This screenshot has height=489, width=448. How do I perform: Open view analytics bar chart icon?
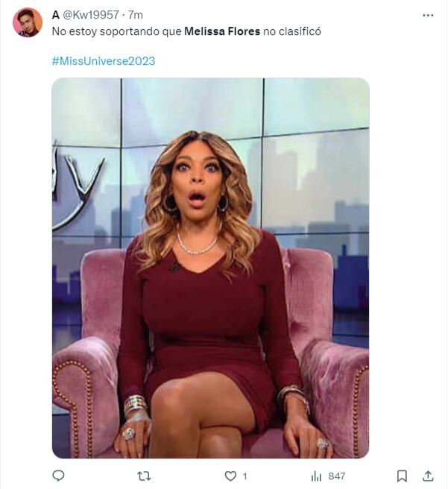point(316,476)
